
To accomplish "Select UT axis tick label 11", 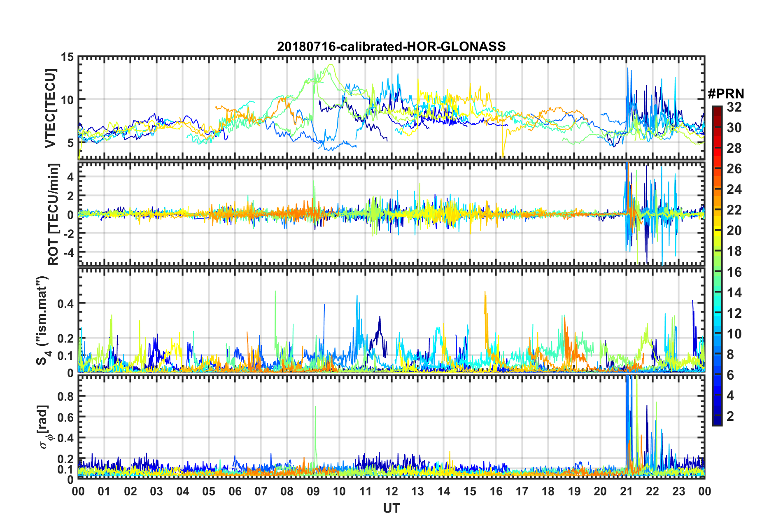I will pyautogui.click(x=366, y=491).
